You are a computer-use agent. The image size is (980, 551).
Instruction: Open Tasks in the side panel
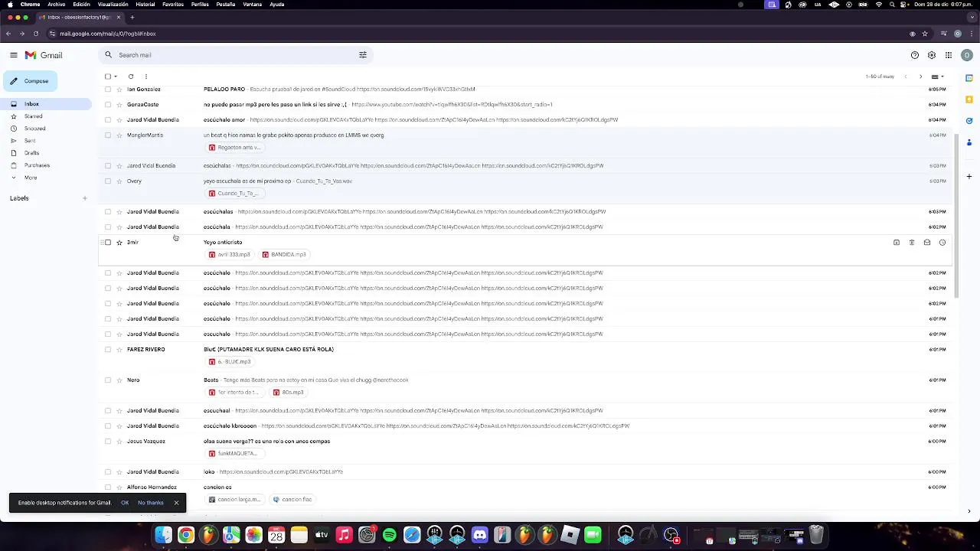(969, 121)
